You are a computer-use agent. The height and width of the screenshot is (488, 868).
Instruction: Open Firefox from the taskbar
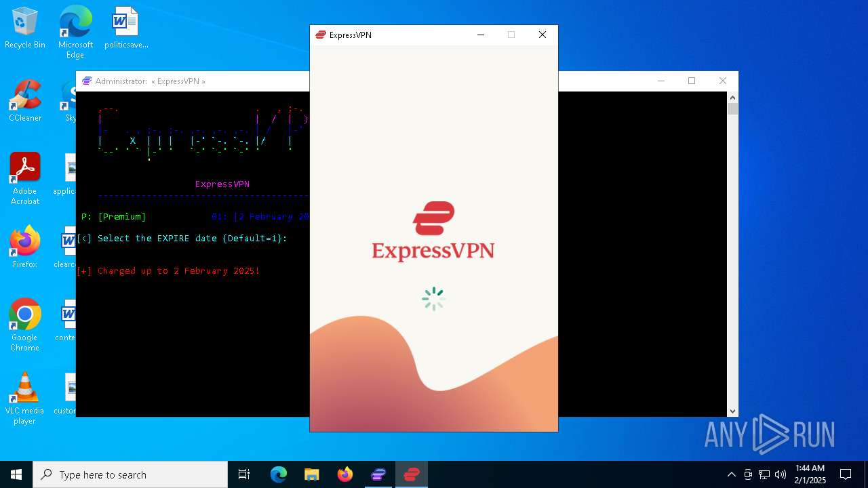[344, 474]
